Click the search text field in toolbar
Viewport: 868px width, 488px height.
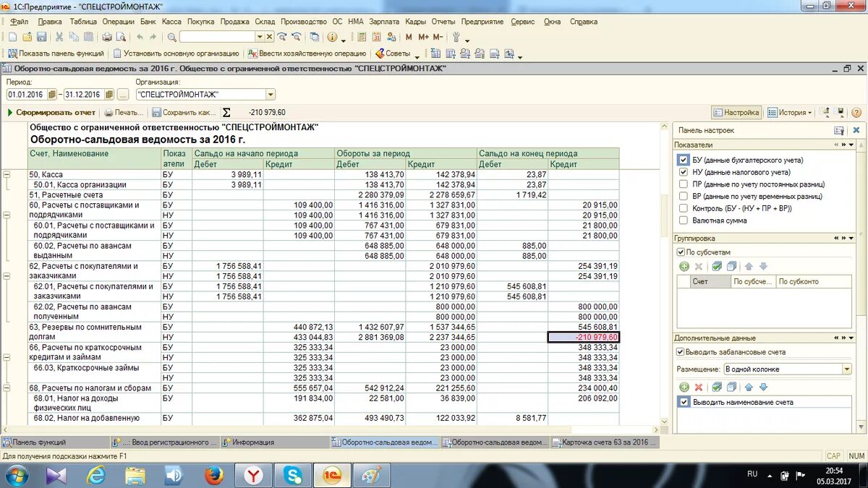[218, 37]
